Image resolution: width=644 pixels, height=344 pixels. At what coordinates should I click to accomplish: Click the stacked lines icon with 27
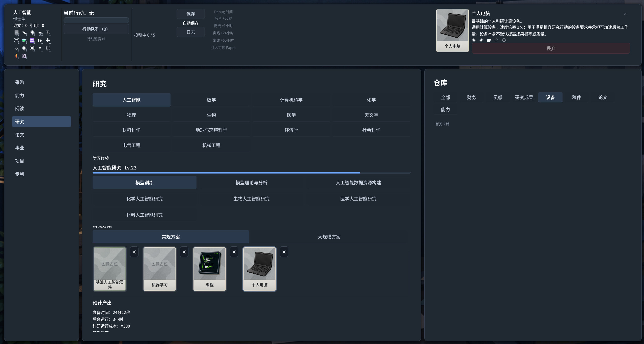(17, 33)
